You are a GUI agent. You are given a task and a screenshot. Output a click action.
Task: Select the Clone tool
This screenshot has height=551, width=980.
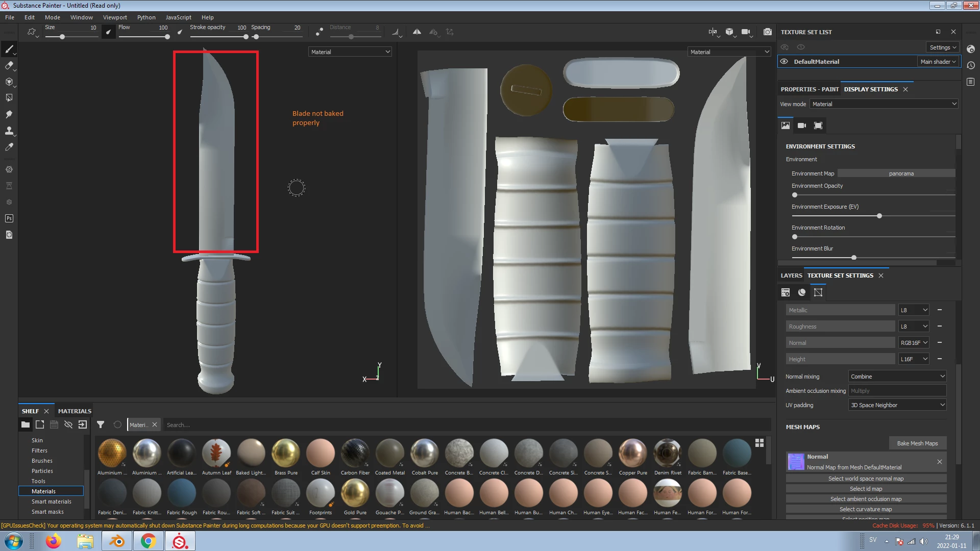pos(9,131)
